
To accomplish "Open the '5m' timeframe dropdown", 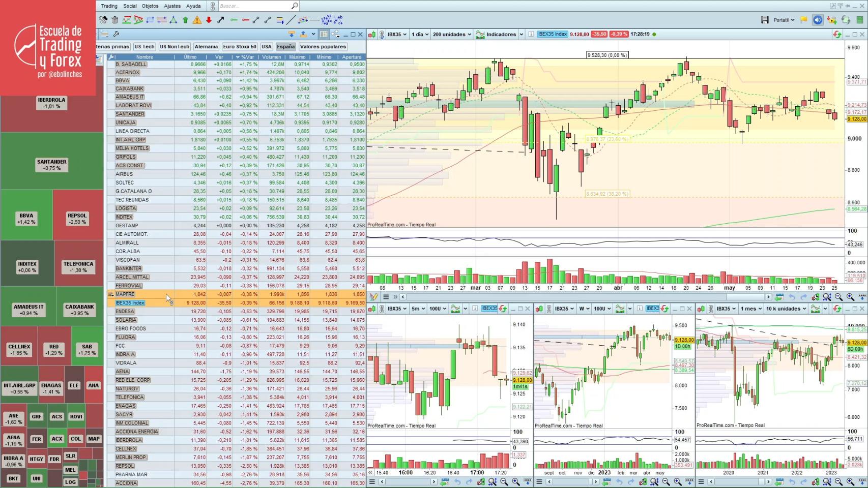I will [419, 309].
